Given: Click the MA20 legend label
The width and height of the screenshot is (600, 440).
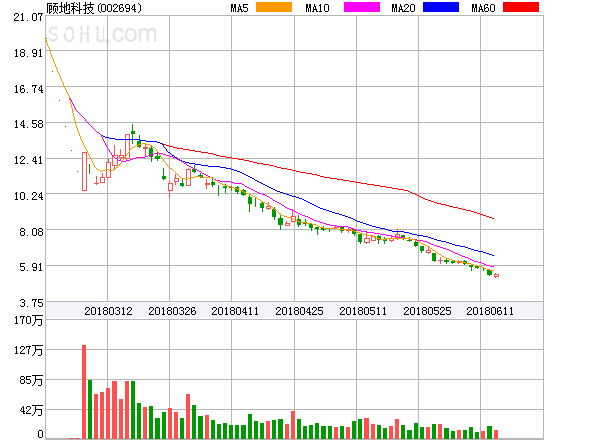Looking at the screenshot, I should point(403,8).
